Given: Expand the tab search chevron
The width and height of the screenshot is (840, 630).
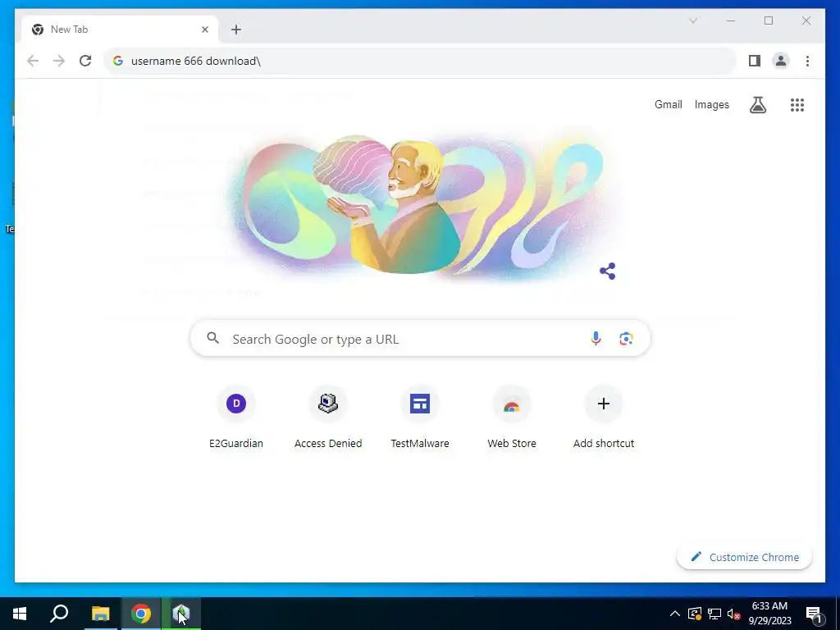Looking at the screenshot, I should (692, 21).
